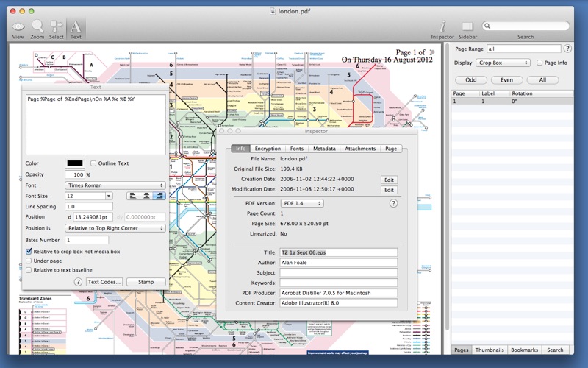Edit the Creation Date value
Screen dimensions: 588x368
pyautogui.click(x=389, y=180)
